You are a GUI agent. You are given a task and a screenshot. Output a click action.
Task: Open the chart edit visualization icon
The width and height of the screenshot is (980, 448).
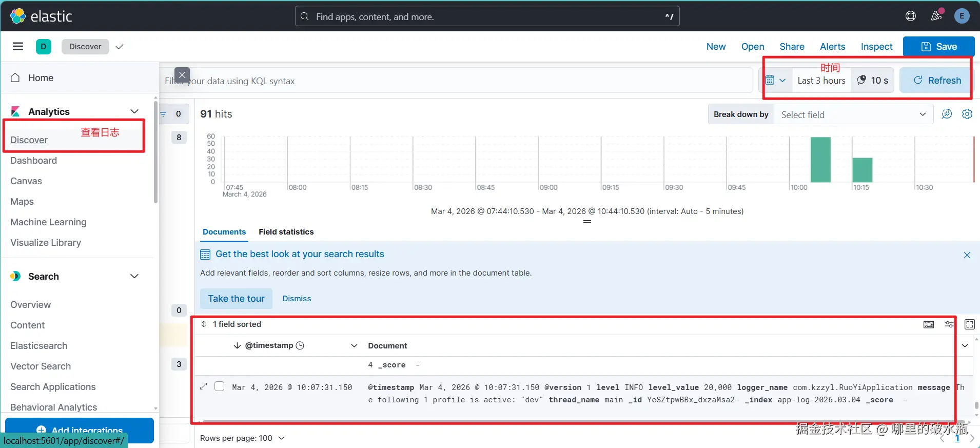tap(947, 114)
